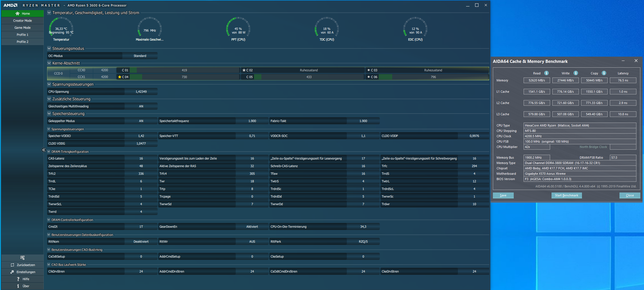Select Profile 2
Viewport: 644px width, 290px height.
[23, 42]
